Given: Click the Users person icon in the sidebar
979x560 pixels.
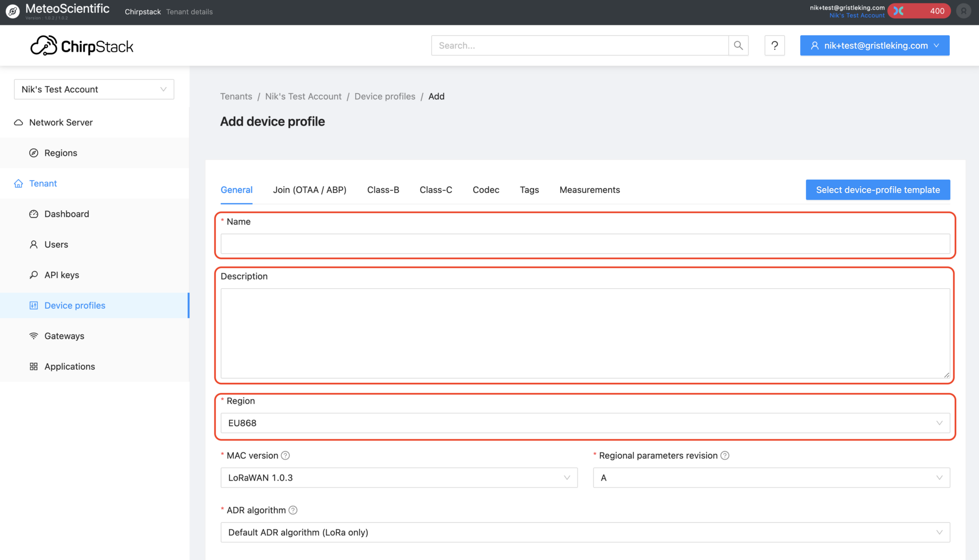Looking at the screenshot, I should point(33,244).
